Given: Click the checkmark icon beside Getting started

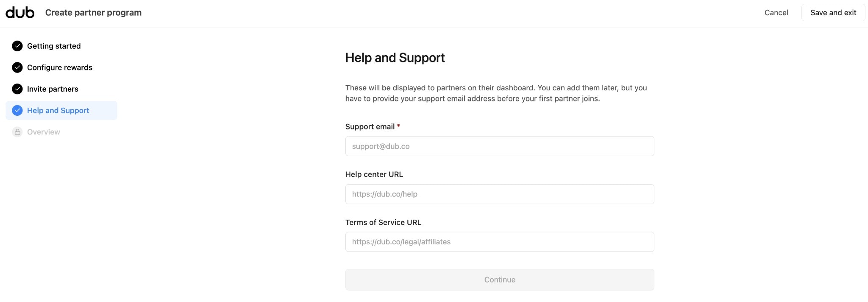Looking at the screenshot, I should tap(17, 46).
